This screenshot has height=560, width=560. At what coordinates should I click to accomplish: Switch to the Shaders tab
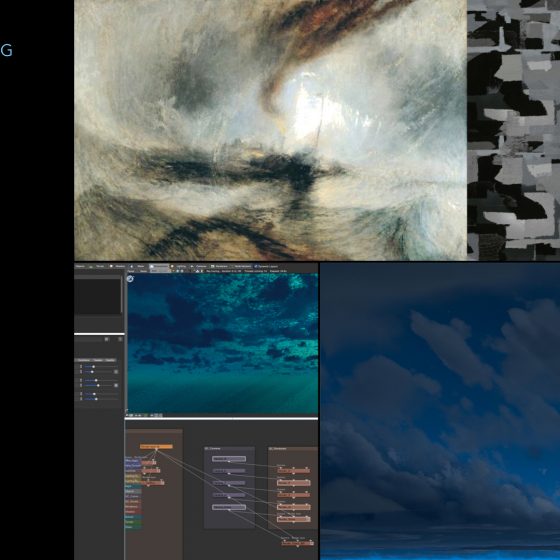118,266
